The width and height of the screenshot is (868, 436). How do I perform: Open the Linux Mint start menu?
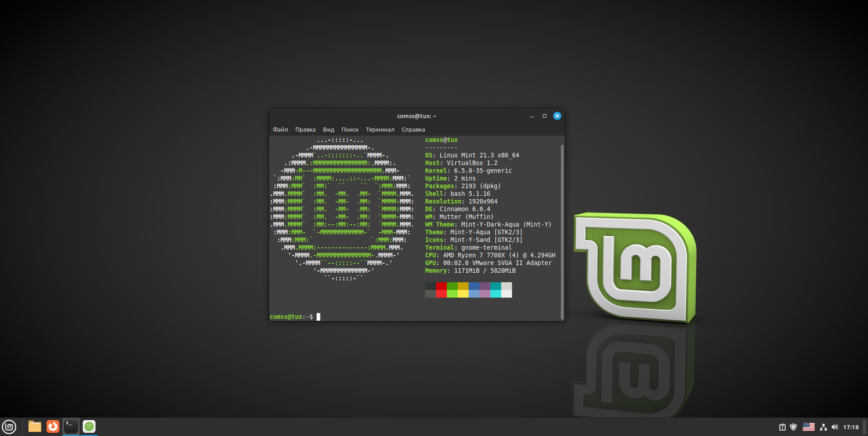click(x=10, y=427)
